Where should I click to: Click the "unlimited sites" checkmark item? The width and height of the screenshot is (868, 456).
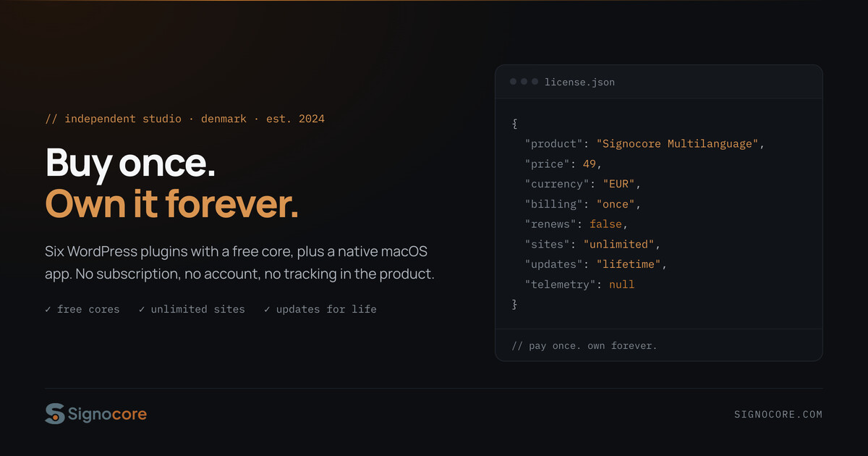click(192, 309)
